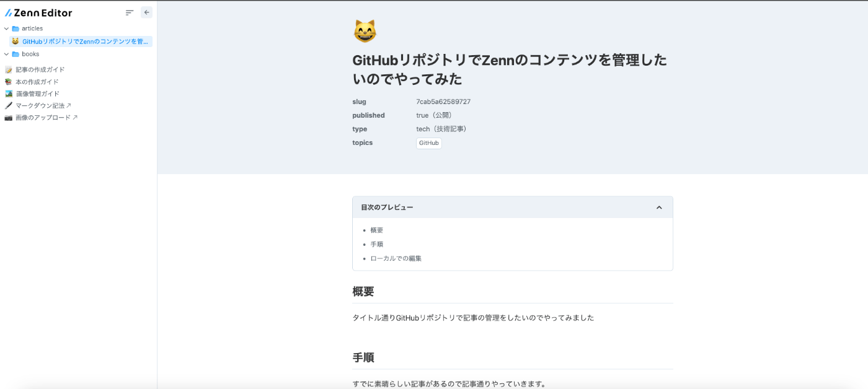The height and width of the screenshot is (389, 868).
Task: Click paragraph タイトル通りGitHubリポジトリで記事の管理
Action: click(x=473, y=318)
